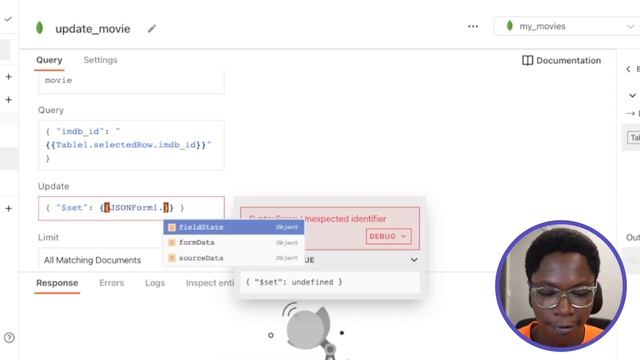Click the second plus icon in left sidebar
Viewport: 640px width, 360px height.
point(9,100)
